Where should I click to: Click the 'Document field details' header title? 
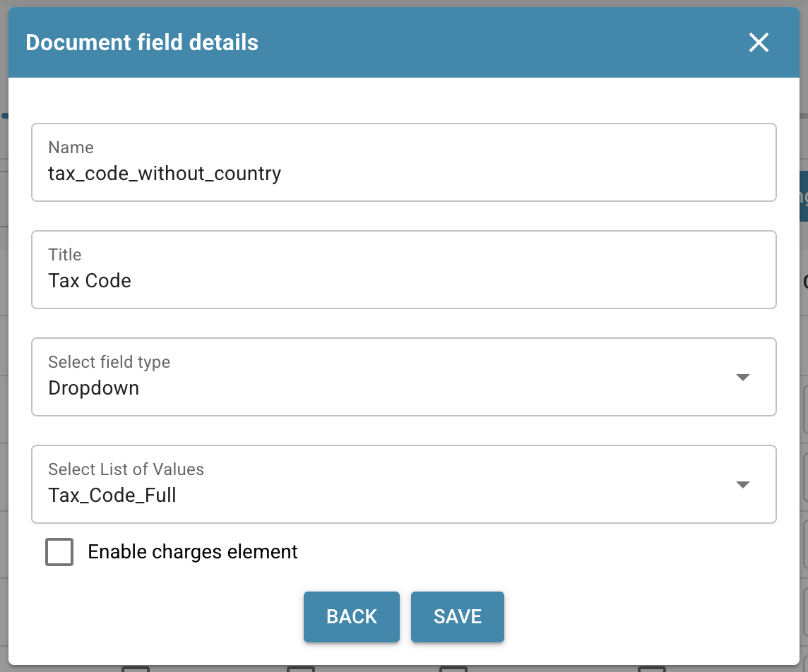[x=142, y=43]
